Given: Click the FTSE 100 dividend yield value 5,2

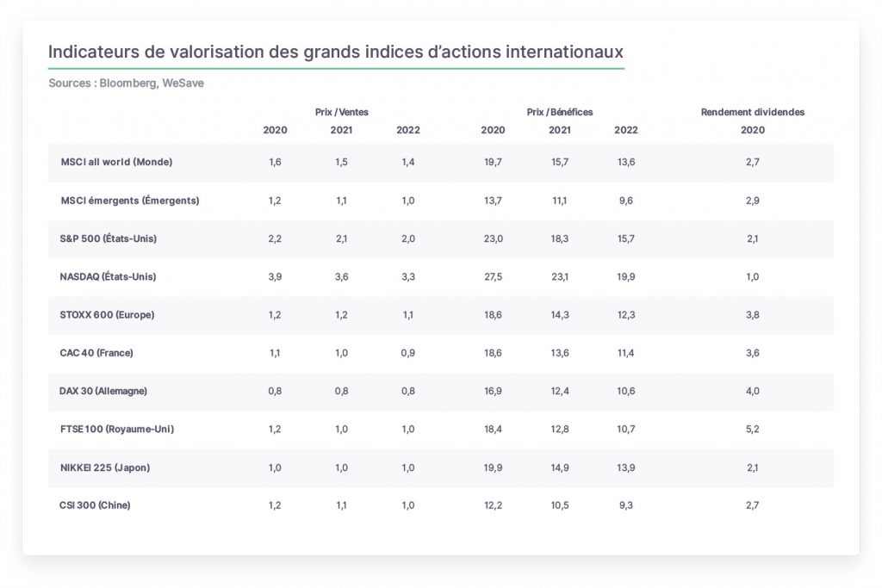Looking at the screenshot, I should pos(753,429).
